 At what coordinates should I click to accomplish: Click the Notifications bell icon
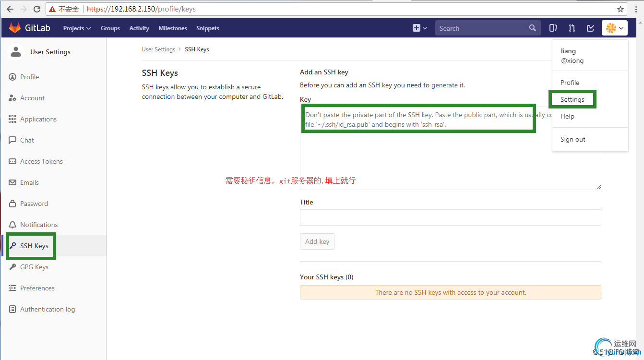click(x=12, y=225)
